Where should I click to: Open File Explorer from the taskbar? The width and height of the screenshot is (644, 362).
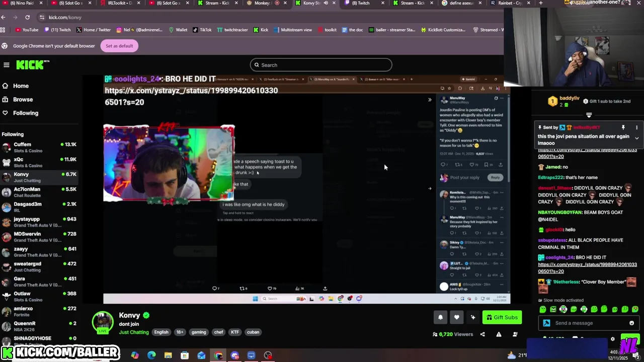(x=168, y=355)
